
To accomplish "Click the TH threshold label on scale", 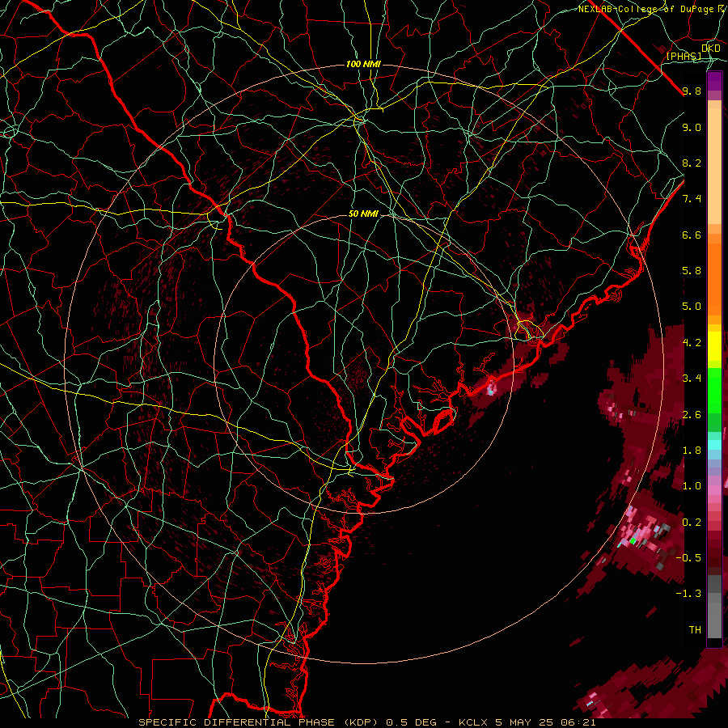I will click(695, 630).
